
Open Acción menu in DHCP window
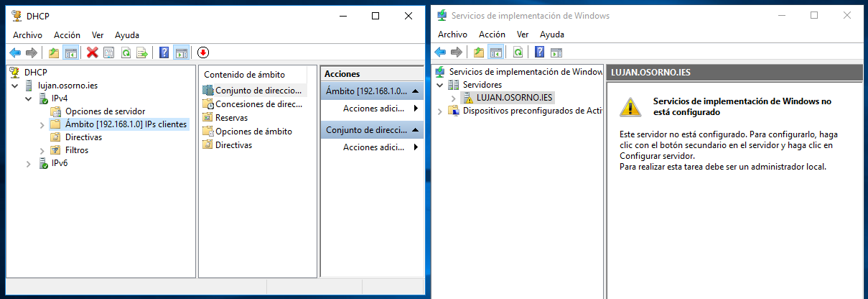point(67,34)
